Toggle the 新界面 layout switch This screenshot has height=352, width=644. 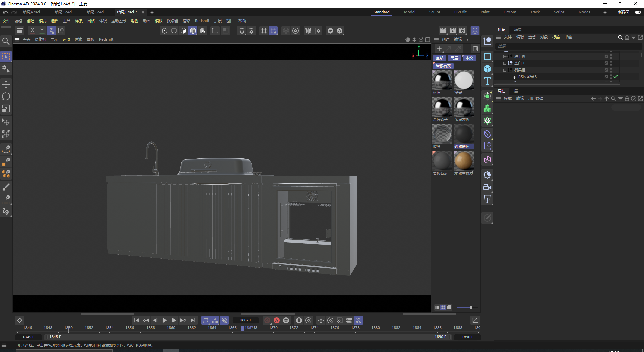tap(638, 12)
